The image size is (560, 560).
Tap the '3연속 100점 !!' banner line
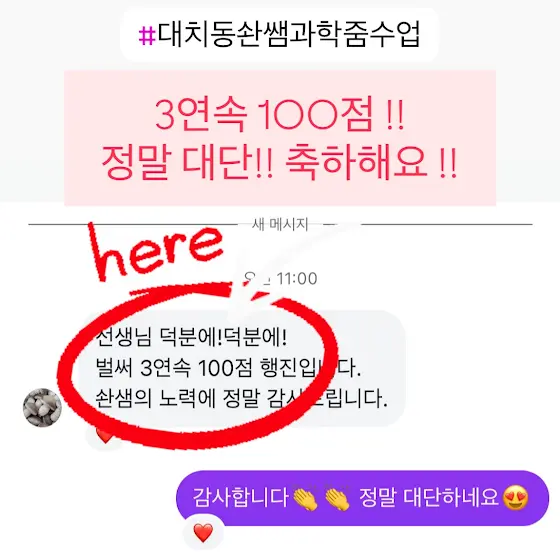[x=280, y=114]
